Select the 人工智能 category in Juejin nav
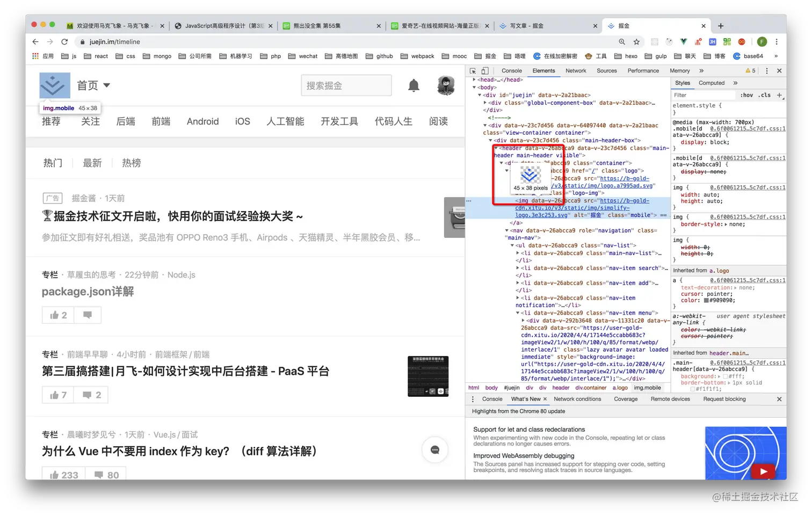812x516 pixels. click(286, 121)
